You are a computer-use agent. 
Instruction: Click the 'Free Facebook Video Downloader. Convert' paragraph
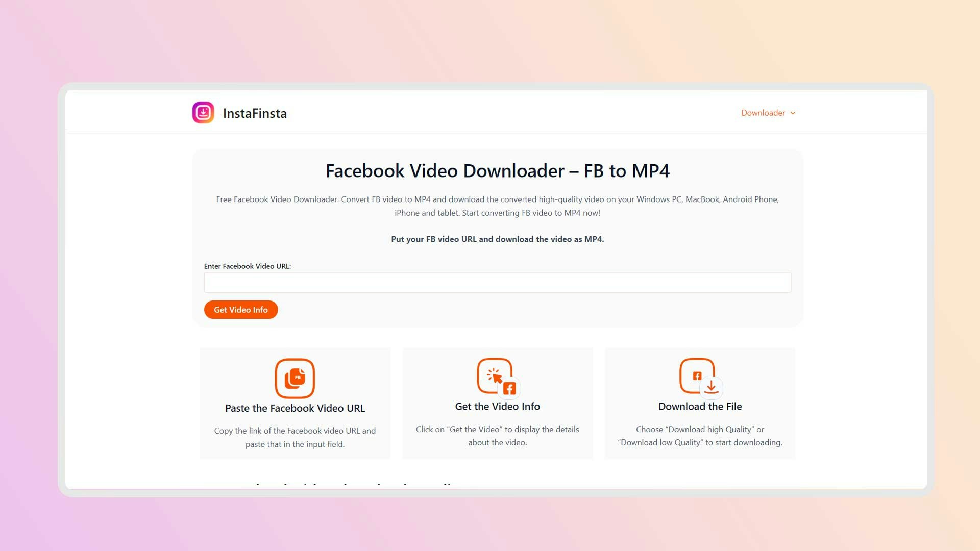click(498, 206)
